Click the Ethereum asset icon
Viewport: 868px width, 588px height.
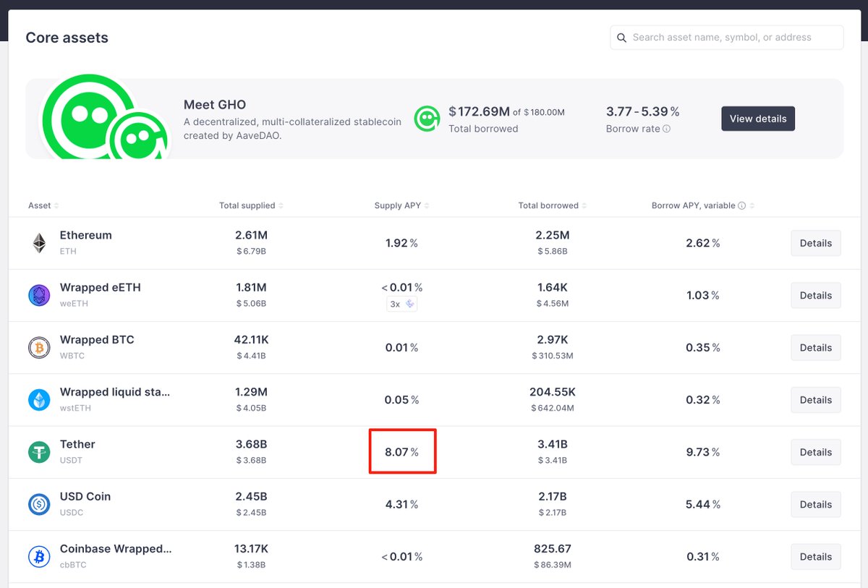[39, 243]
